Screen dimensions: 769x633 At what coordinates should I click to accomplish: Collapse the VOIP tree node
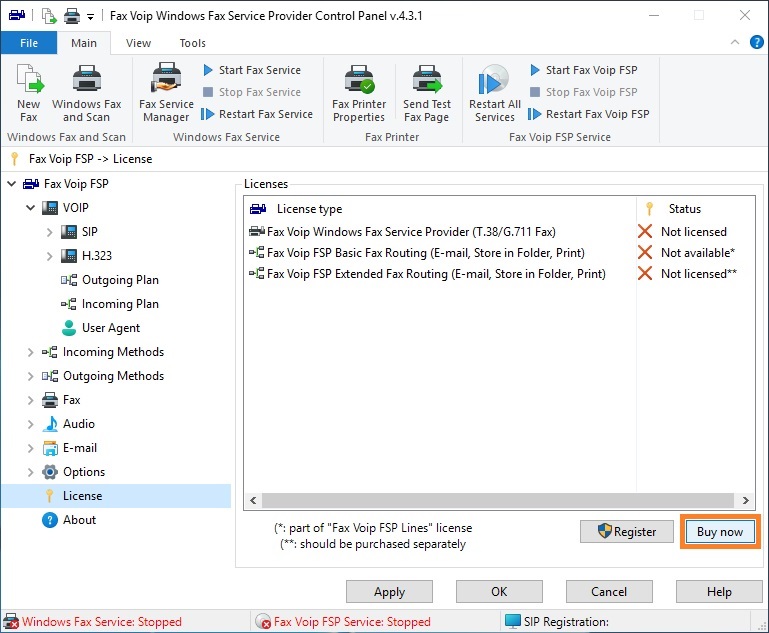(x=30, y=208)
